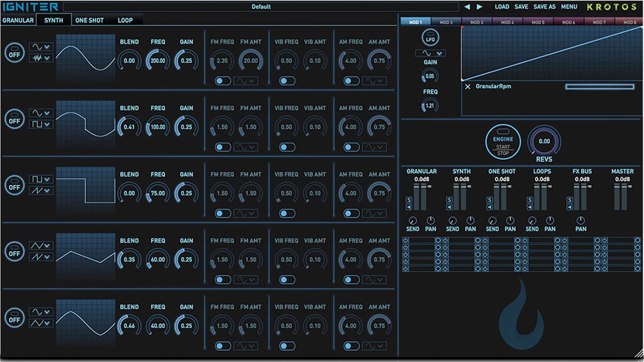
Task: Open third oscillator's sawtooth waveform dropdown
Action: pos(41,191)
